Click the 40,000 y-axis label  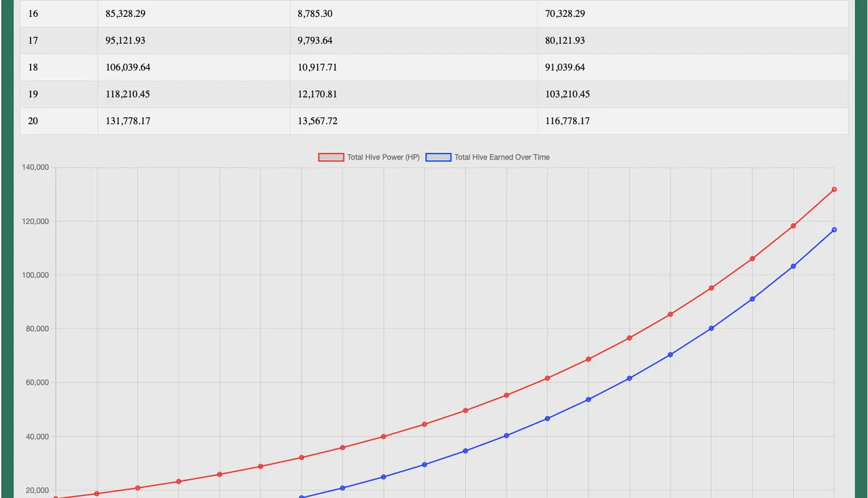pyautogui.click(x=37, y=436)
